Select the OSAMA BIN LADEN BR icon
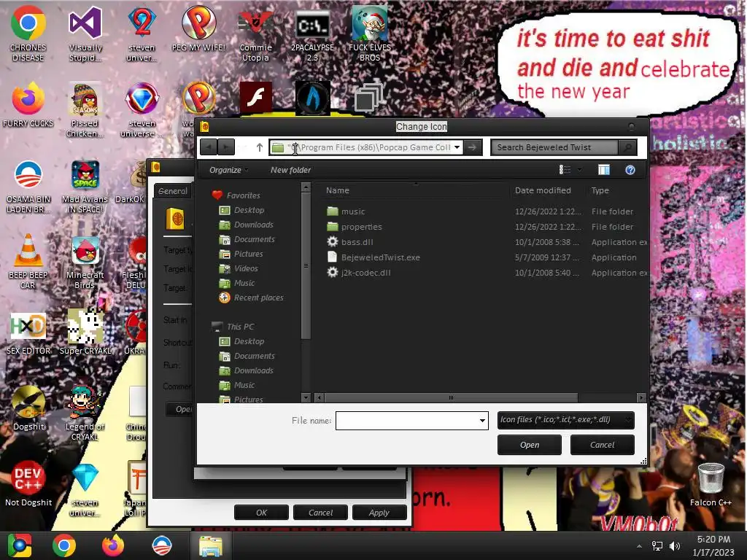 point(28,186)
